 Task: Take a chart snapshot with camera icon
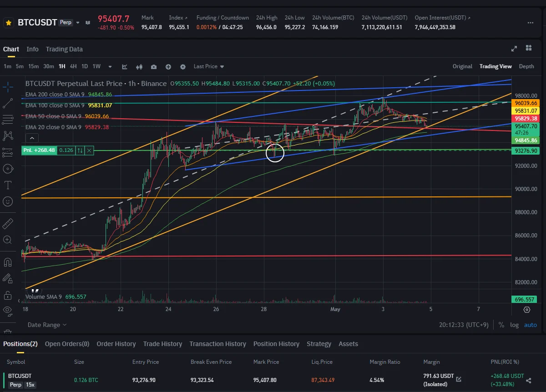tap(154, 66)
